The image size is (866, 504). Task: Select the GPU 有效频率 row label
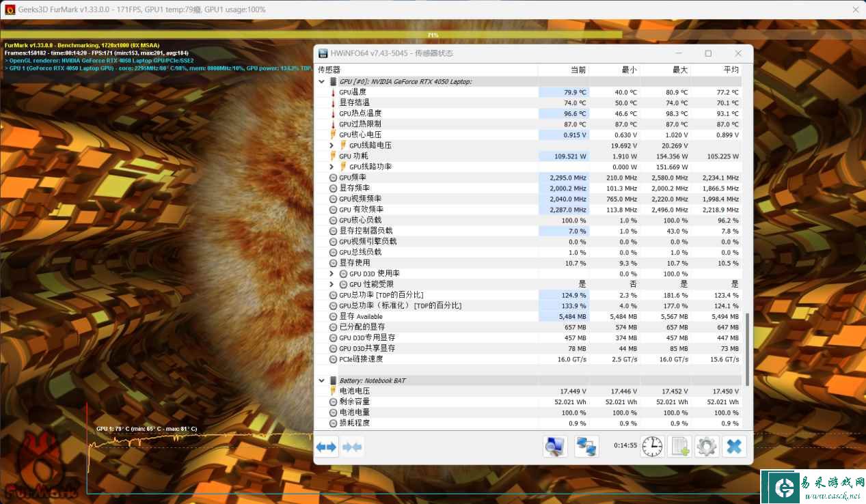[361, 210]
